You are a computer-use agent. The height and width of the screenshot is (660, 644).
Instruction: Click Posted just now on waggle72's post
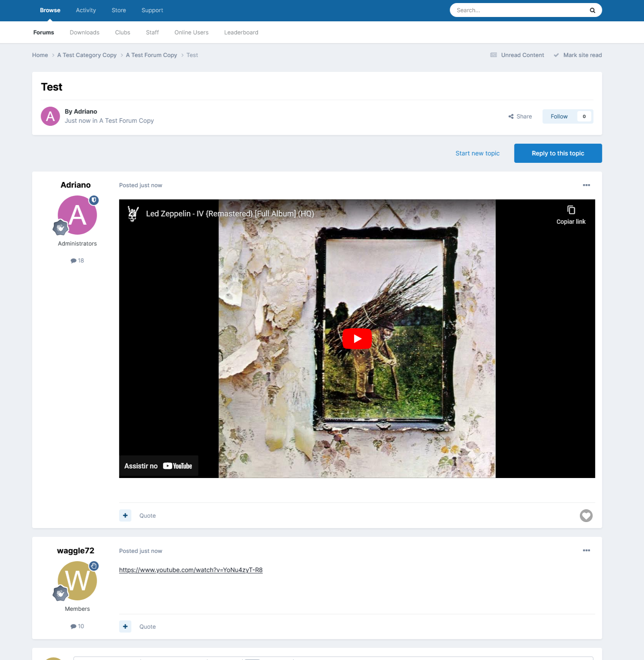click(x=141, y=551)
